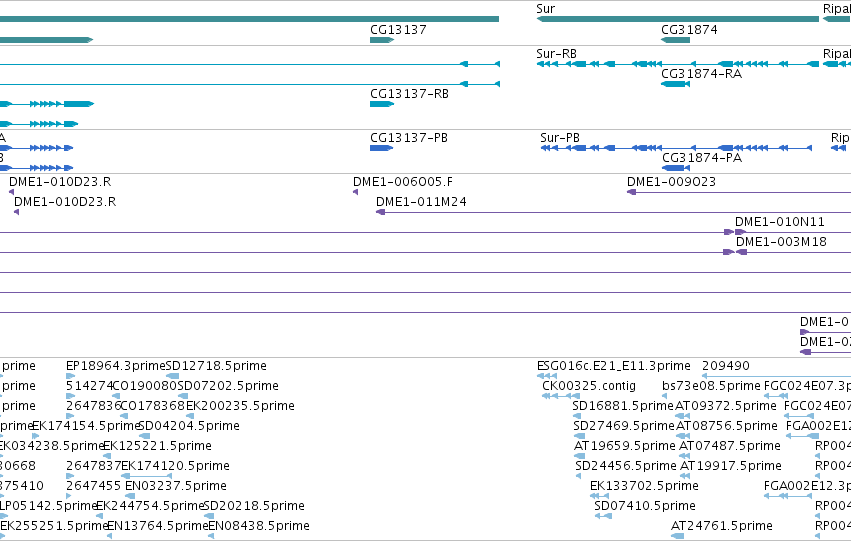Open the 2647837 EST label

[x=93, y=466]
